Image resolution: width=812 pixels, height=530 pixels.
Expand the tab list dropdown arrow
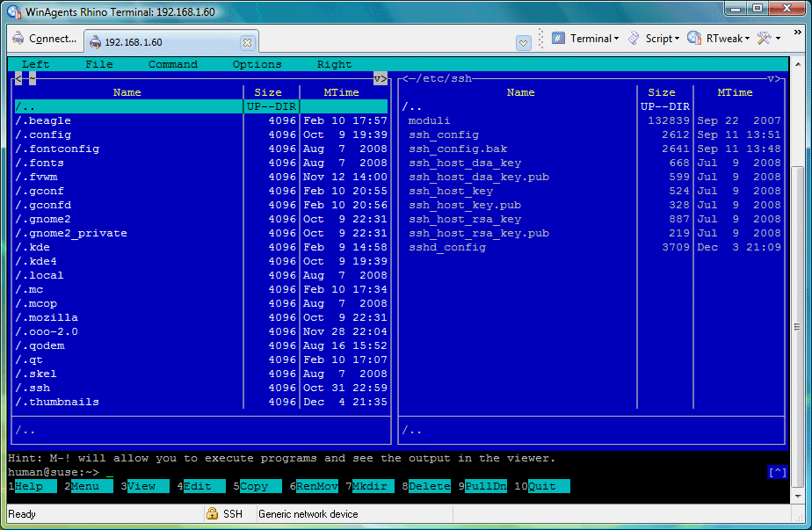coord(523,42)
